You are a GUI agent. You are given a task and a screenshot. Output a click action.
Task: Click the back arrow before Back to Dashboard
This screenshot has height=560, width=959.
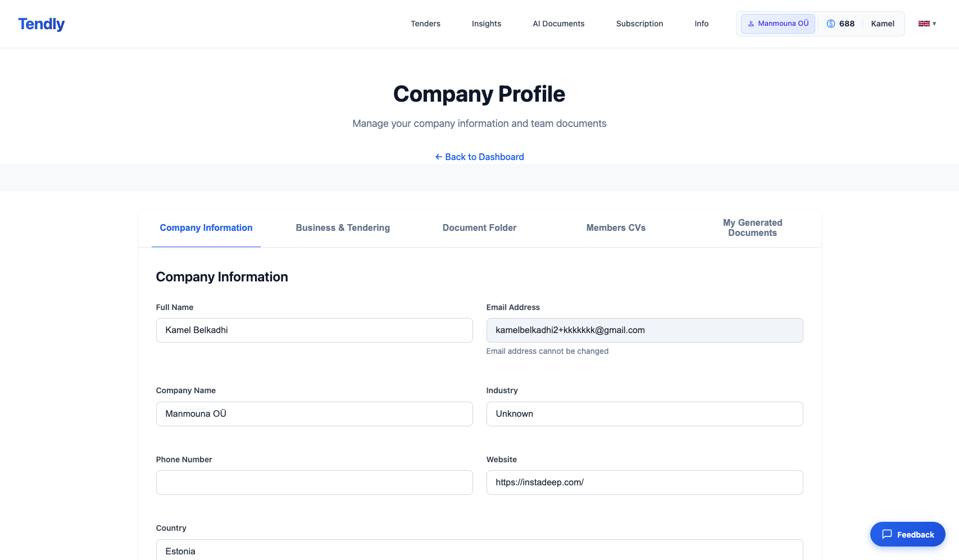[x=439, y=157]
